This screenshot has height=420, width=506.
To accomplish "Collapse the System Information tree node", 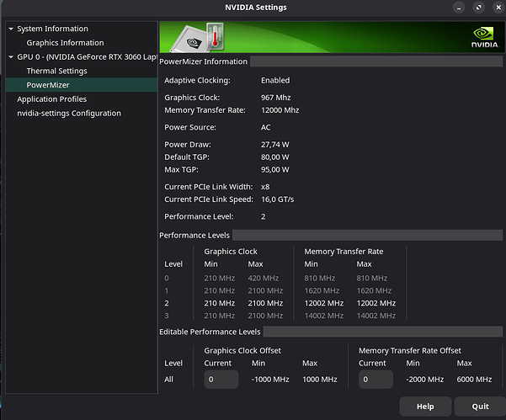I will [x=11, y=29].
